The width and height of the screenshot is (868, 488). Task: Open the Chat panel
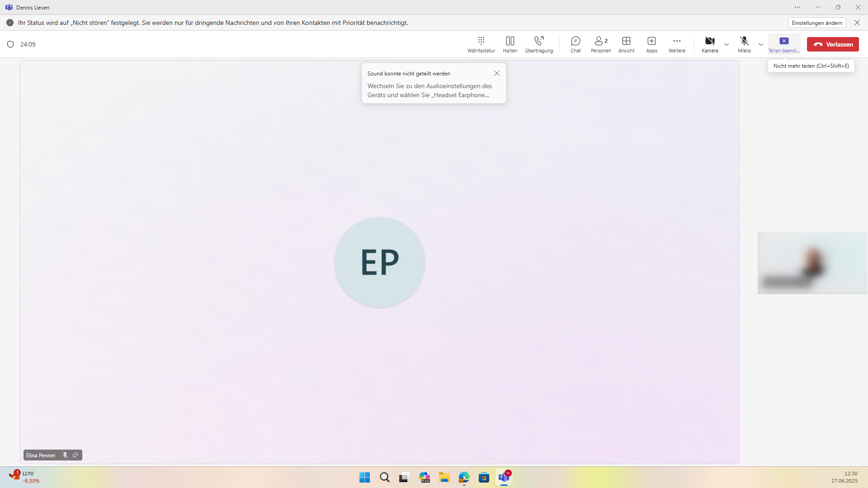pos(576,44)
